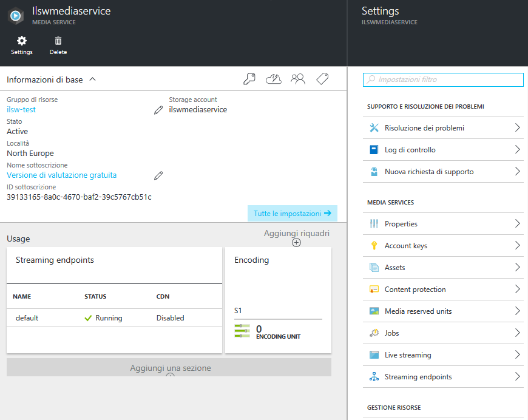The image size is (528, 420).
Task: Open Content protection settings entry
Action: click(443, 290)
